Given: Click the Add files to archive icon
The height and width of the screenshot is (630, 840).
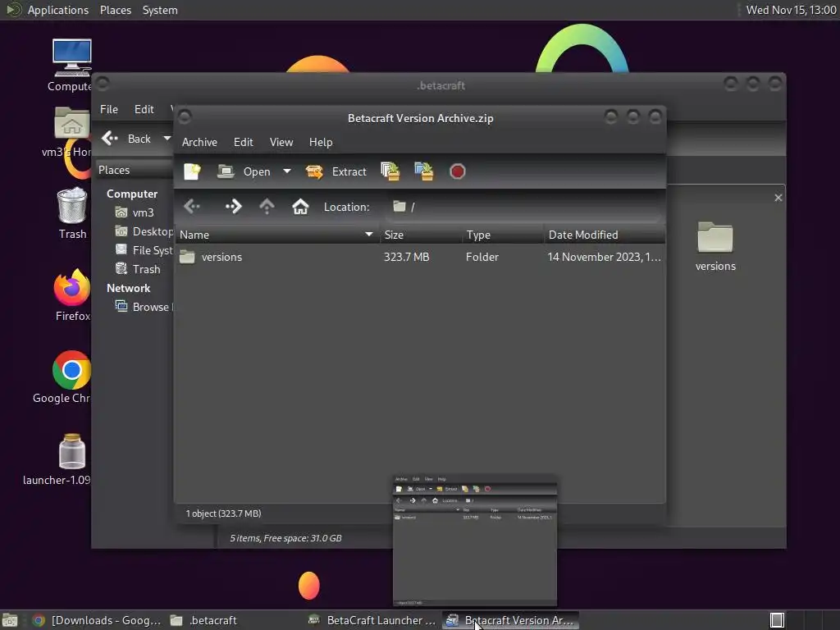Looking at the screenshot, I should click(390, 171).
